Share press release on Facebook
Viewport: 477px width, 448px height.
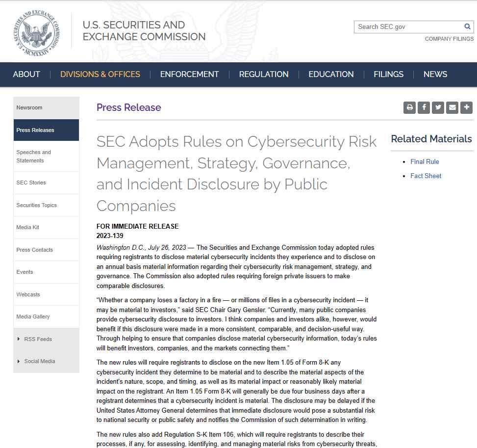coord(424,107)
